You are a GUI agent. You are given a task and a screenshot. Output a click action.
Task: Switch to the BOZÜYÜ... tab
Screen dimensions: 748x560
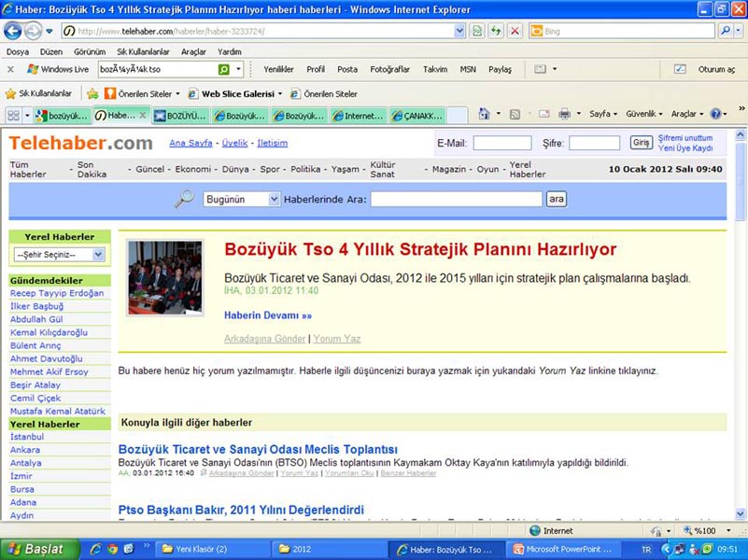[x=181, y=116]
